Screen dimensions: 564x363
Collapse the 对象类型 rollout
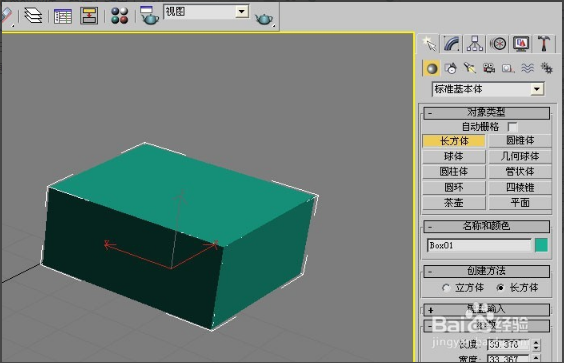486,113
